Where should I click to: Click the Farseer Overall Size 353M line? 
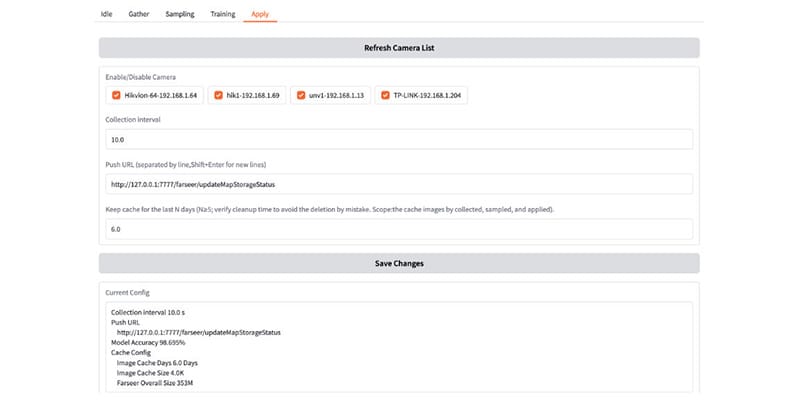155,382
